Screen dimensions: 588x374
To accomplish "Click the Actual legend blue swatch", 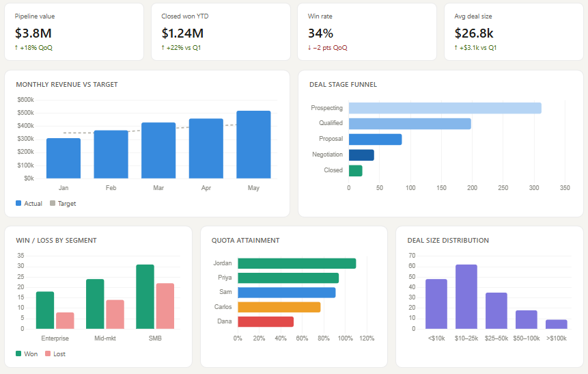I will [x=18, y=203].
